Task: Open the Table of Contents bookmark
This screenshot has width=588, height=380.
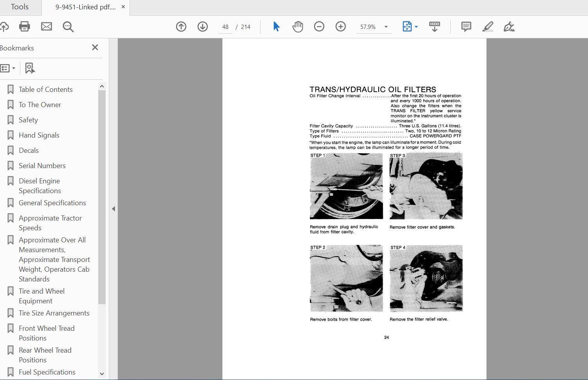Action: (46, 90)
